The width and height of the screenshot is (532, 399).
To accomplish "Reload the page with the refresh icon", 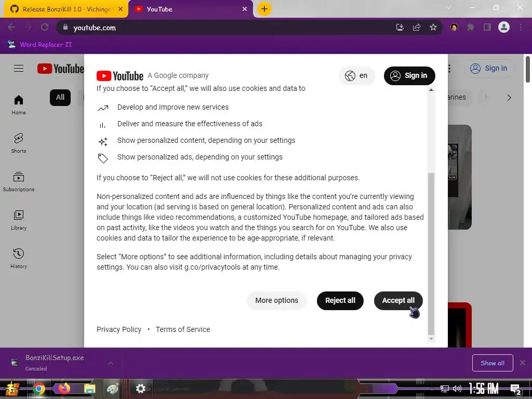I will (x=45, y=27).
